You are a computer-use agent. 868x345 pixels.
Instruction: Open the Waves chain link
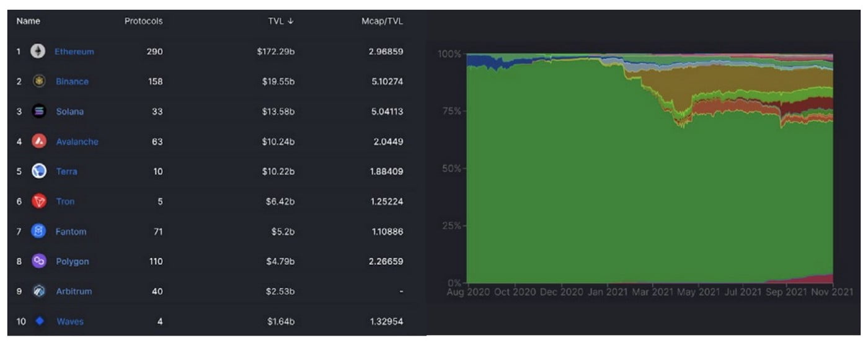[70, 321]
